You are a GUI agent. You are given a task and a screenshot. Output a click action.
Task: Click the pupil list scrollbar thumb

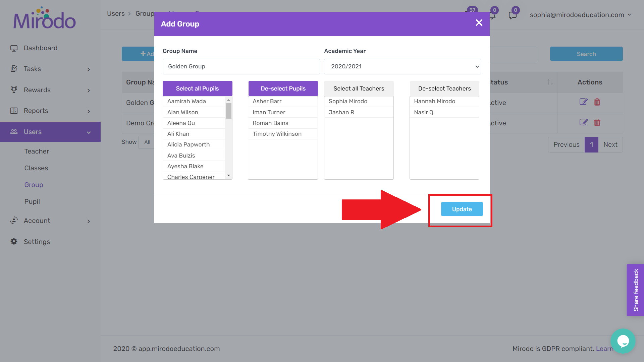(x=228, y=111)
